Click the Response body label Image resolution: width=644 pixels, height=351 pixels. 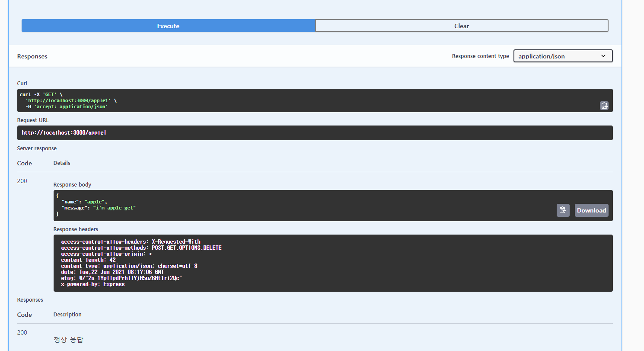click(72, 184)
